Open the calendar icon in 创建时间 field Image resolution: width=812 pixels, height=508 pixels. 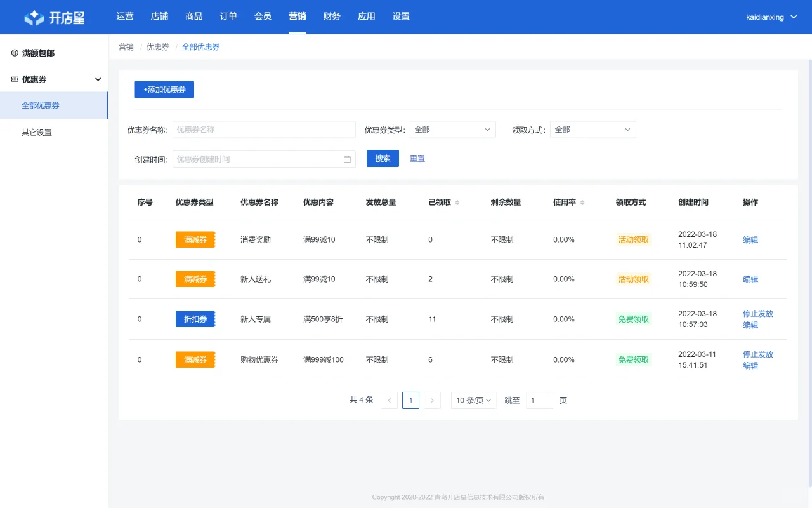tap(347, 159)
